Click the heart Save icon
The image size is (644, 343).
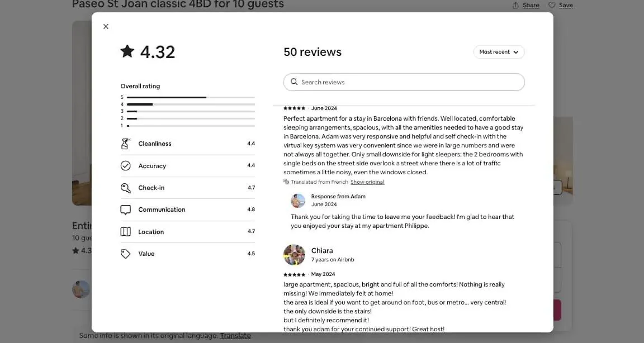coord(552,6)
